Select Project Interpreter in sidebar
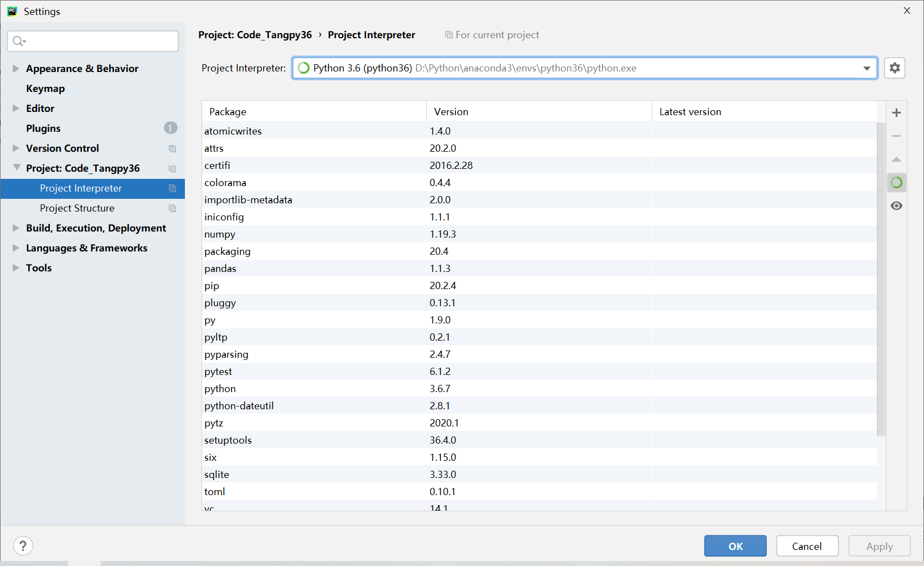This screenshot has height=566, width=924. [92, 188]
